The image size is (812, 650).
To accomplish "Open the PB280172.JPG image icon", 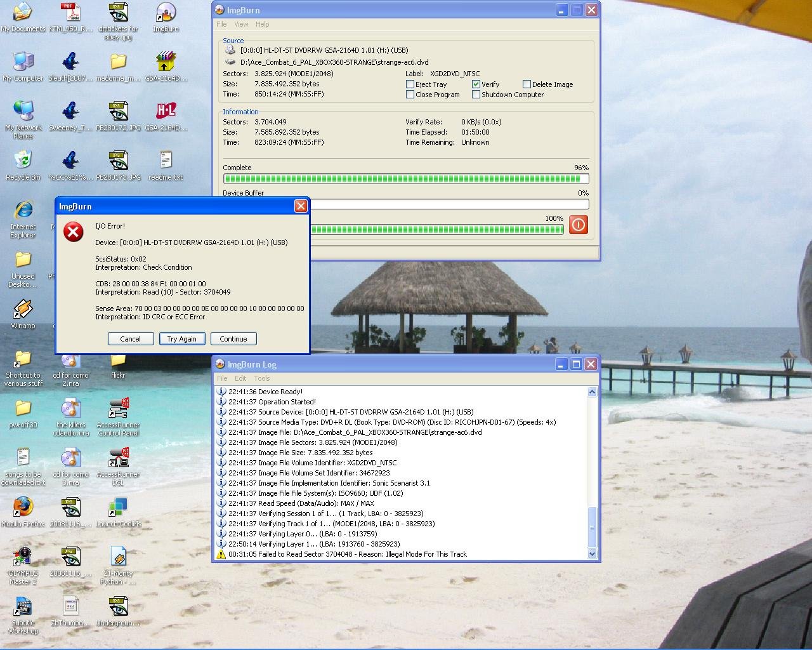I will point(118,116).
